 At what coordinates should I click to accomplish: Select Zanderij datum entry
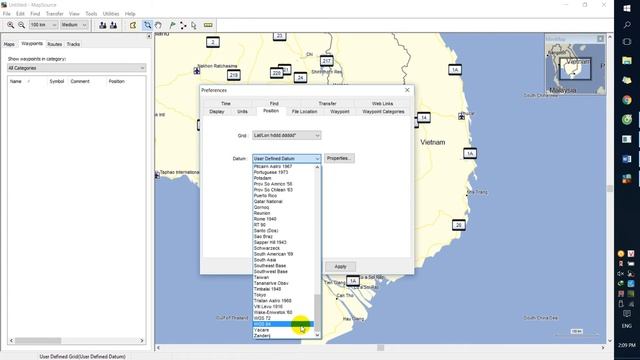click(284, 336)
